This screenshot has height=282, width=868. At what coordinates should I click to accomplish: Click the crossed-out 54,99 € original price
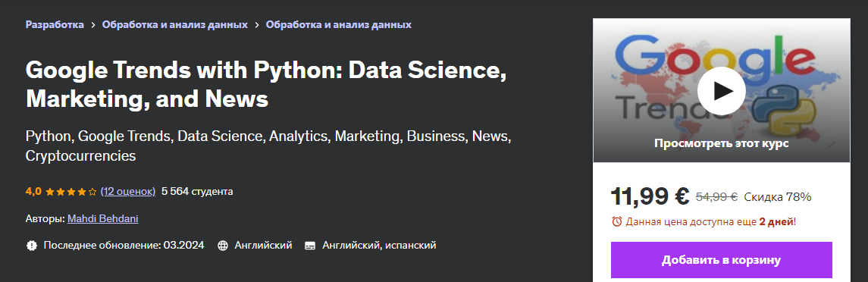[716, 196]
